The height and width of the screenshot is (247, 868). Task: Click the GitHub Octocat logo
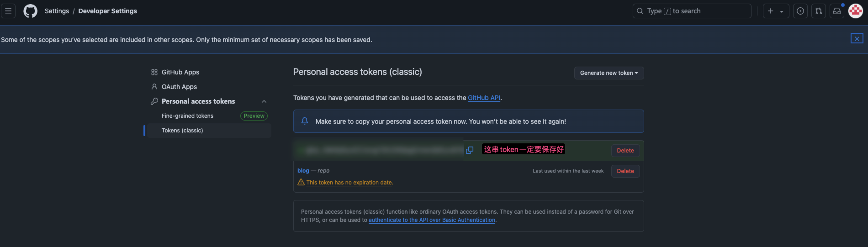(x=31, y=11)
